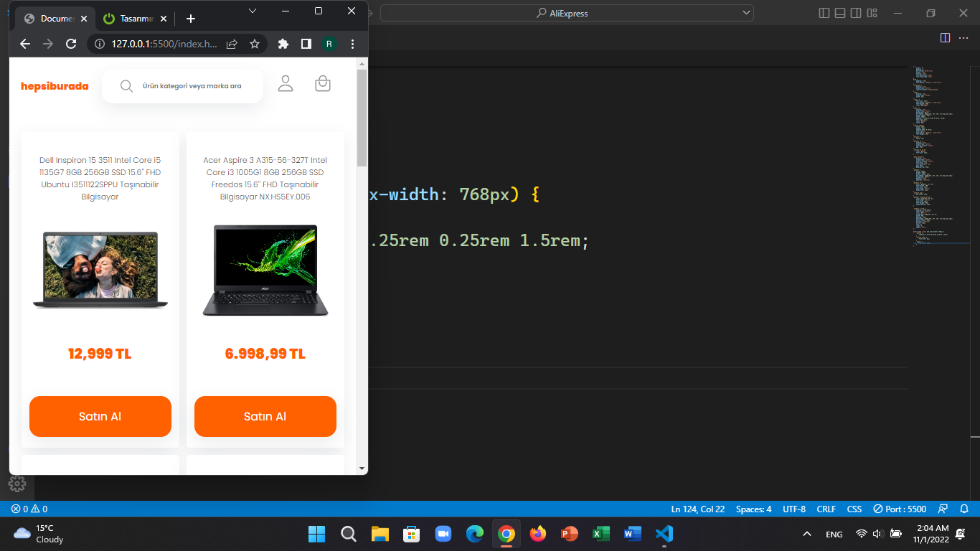Expand the VS Code command center dropdown
Image resolution: width=980 pixels, height=551 pixels.
point(747,13)
